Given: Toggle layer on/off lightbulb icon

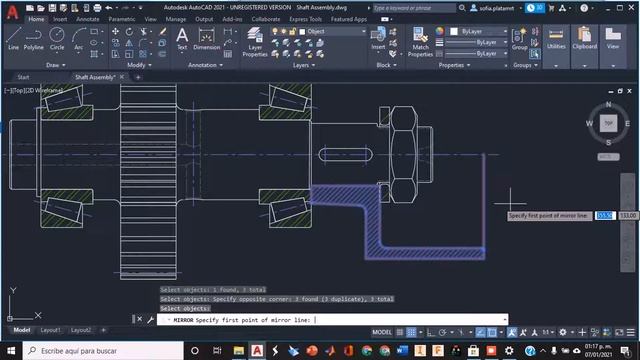Looking at the screenshot, I should pyautogui.click(x=275, y=31).
